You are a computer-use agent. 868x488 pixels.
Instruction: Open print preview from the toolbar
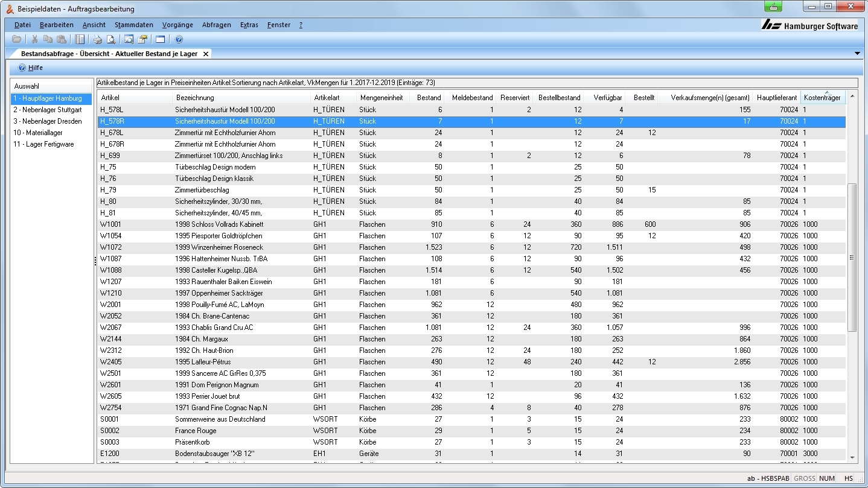click(x=110, y=39)
